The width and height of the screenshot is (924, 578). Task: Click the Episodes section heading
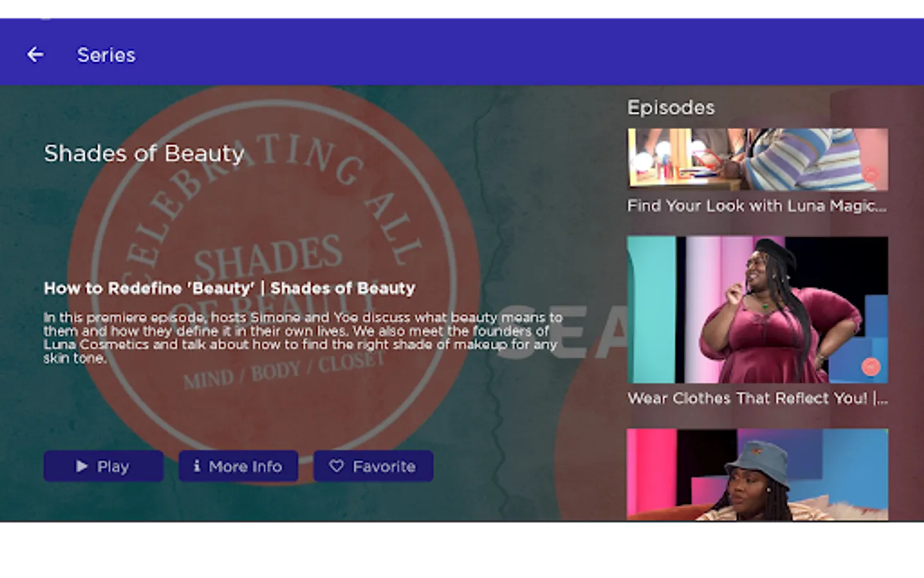tap(671, 107)
